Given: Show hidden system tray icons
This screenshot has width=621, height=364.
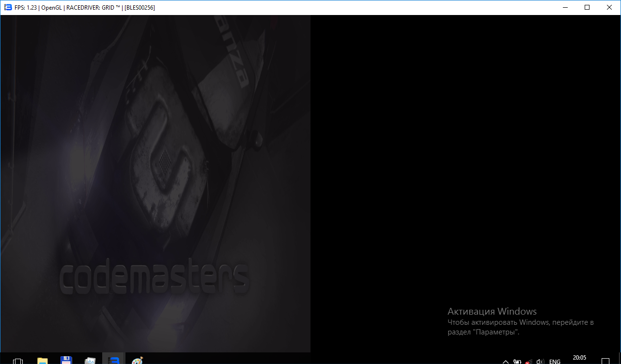Looking at the screenshot, I should click(x=506, y=362).
